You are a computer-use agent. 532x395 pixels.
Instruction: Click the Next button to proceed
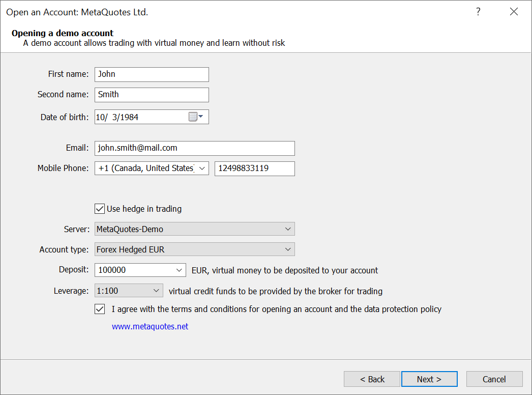click(429, 379)
